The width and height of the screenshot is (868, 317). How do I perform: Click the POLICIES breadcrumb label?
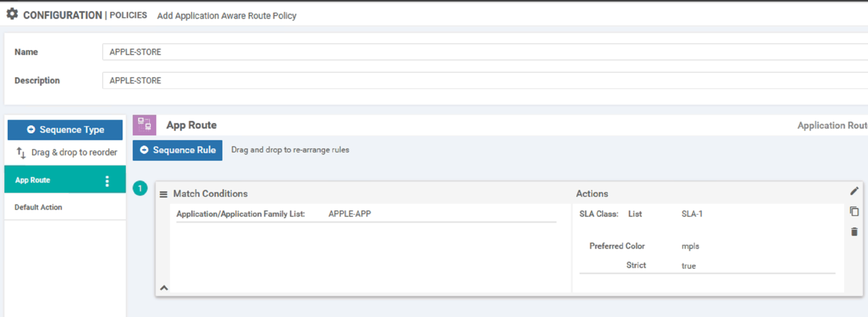click(128, 15)
